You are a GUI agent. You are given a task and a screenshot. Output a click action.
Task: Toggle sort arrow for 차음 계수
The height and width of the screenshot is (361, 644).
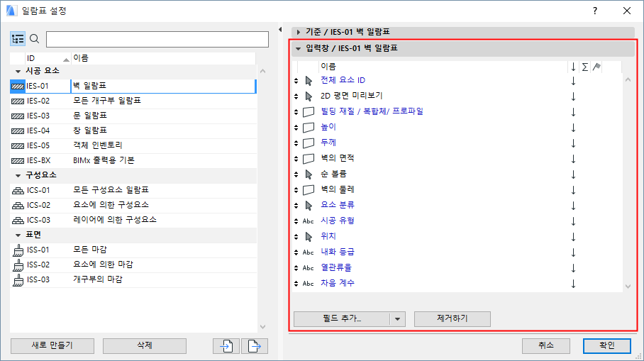click(573, 284)
